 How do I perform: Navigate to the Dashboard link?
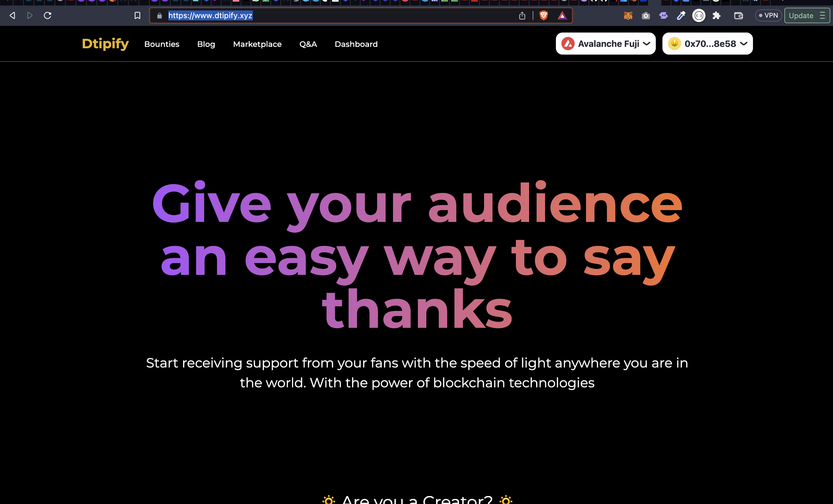point(356,44)
